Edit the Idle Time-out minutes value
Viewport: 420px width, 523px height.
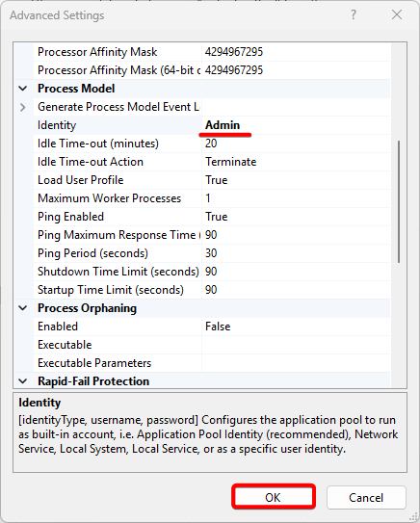point(296,144)
